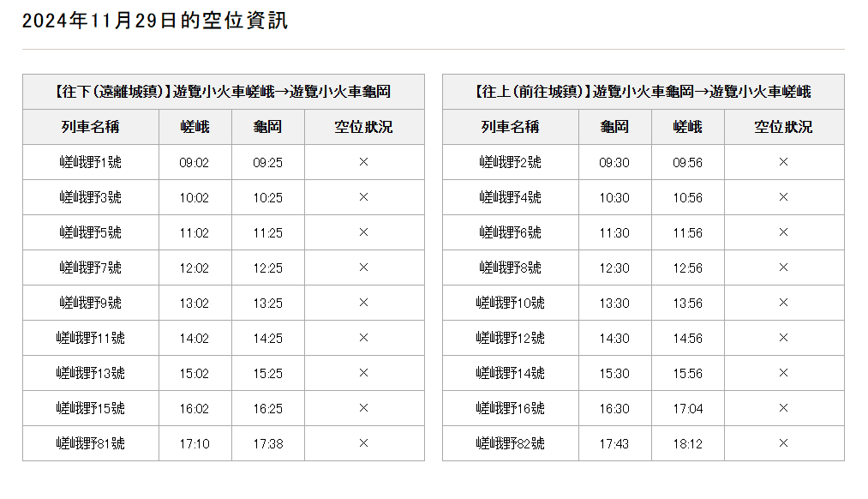Click the 2024年11月29日的空位資訊 heading

[x=154, y=21]
